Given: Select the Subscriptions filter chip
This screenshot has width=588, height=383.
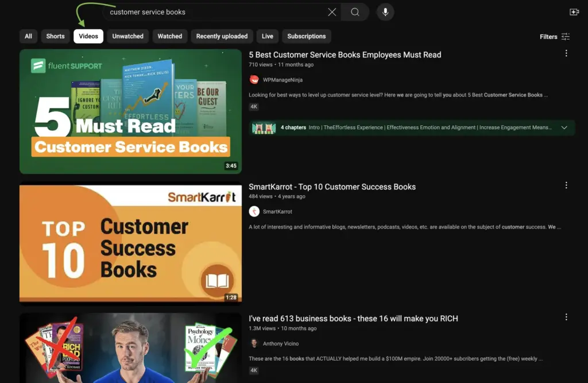Looking at the screenshot, I should pyautogui.click(x=307, y=36).
